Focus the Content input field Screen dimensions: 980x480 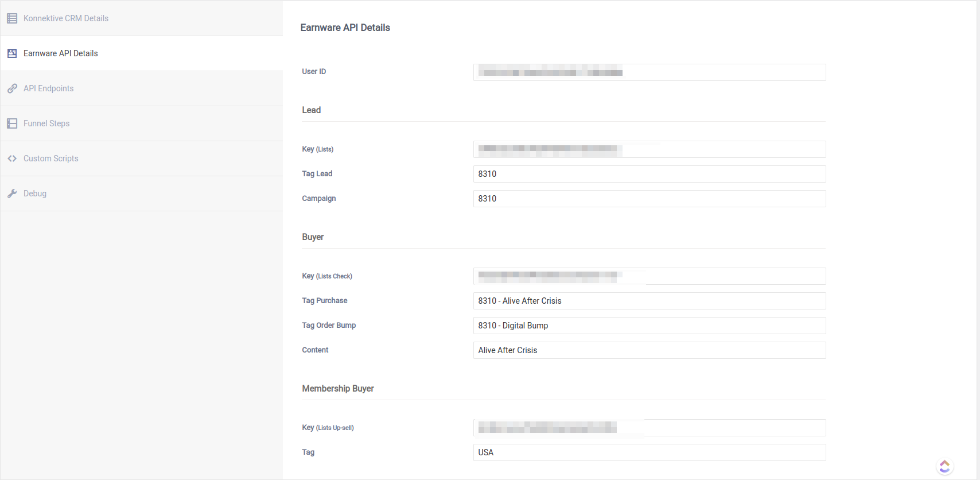click(649, 350)
